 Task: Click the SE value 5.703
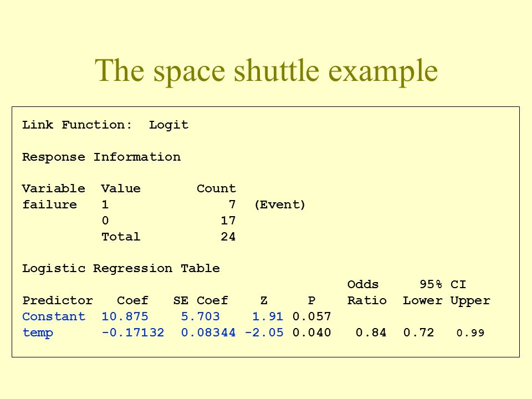201,316
